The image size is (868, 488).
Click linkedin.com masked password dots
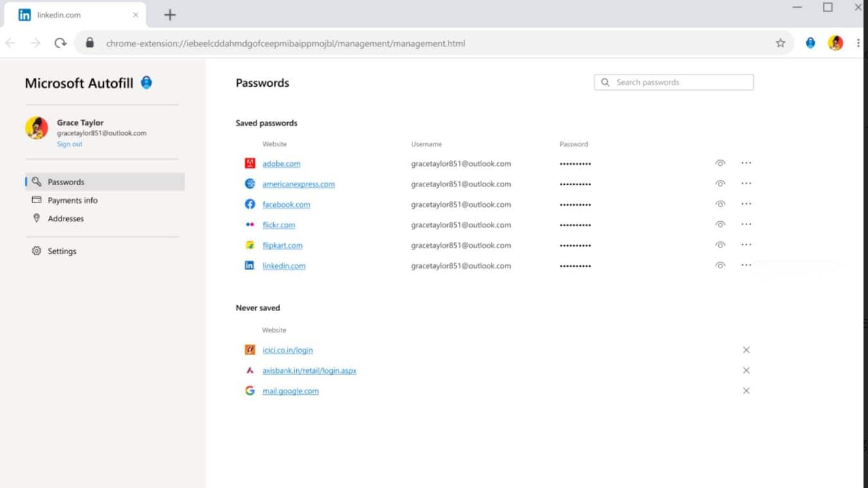[576, 266]
